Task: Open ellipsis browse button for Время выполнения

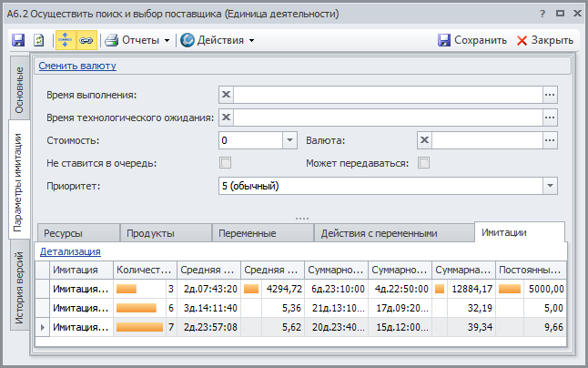Action: point(549,94)
